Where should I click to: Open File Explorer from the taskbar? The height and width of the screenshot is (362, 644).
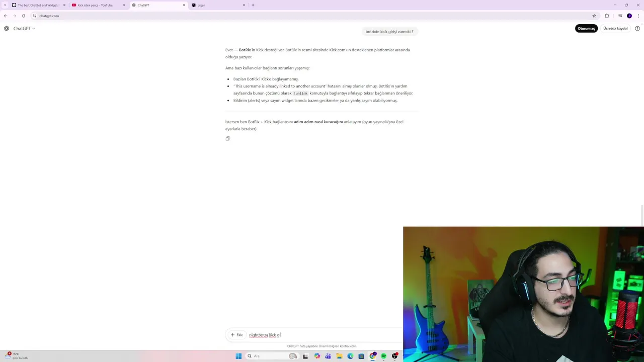(x=339, y=356)
